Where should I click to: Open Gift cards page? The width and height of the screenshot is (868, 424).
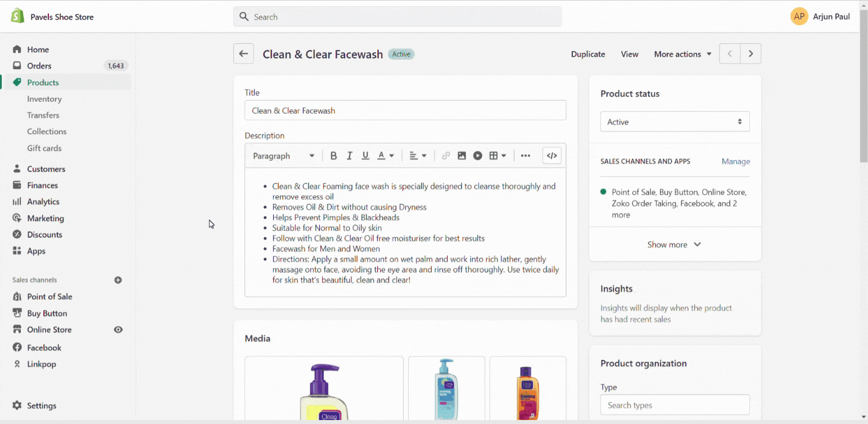click(x=44, y=148)
